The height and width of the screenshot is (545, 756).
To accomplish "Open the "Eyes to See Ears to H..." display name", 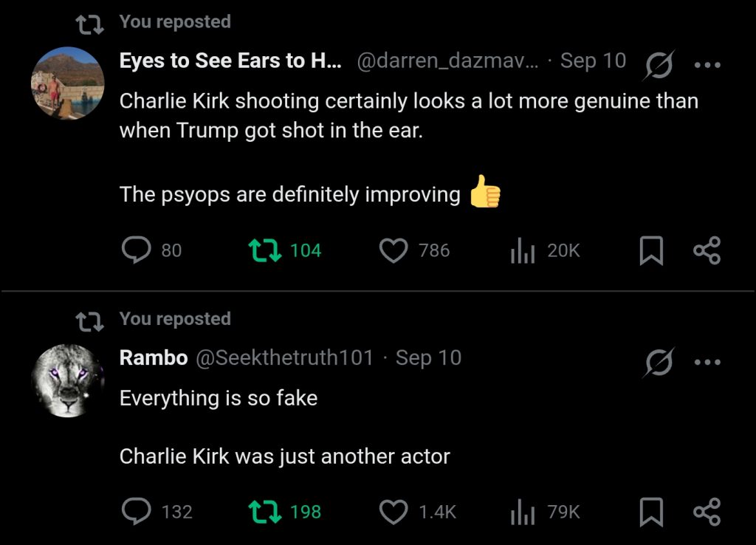I will [230, 61].
